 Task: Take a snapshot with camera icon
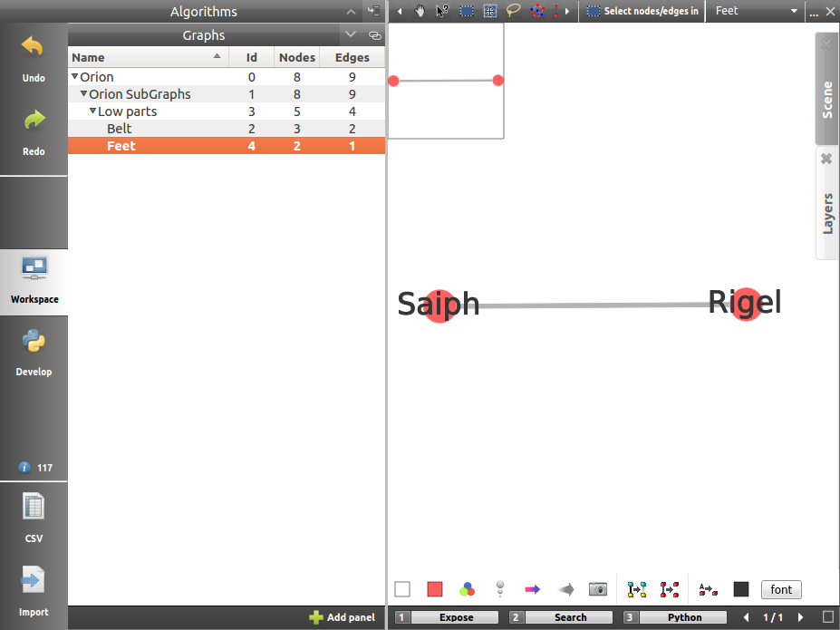point(597,589)
